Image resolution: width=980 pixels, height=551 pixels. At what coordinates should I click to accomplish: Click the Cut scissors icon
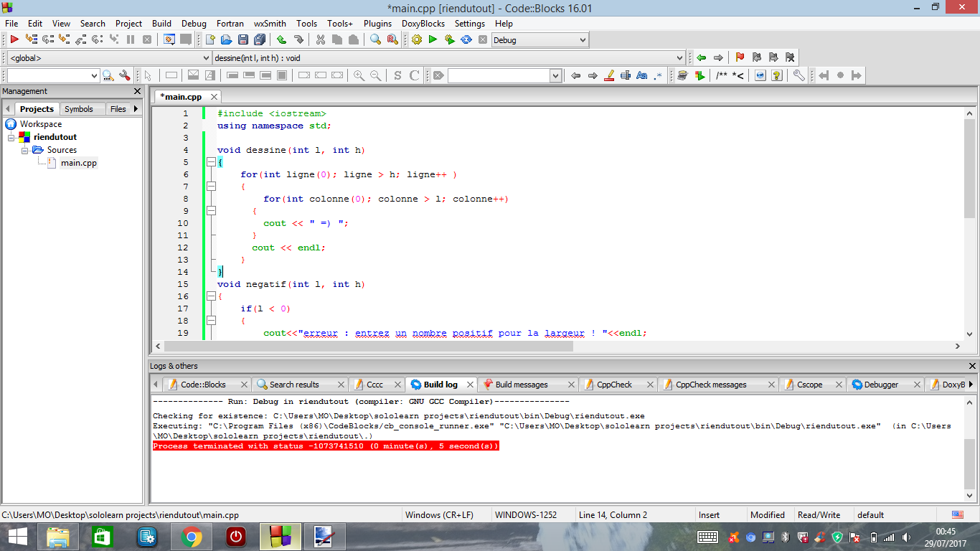coord(320,40)
